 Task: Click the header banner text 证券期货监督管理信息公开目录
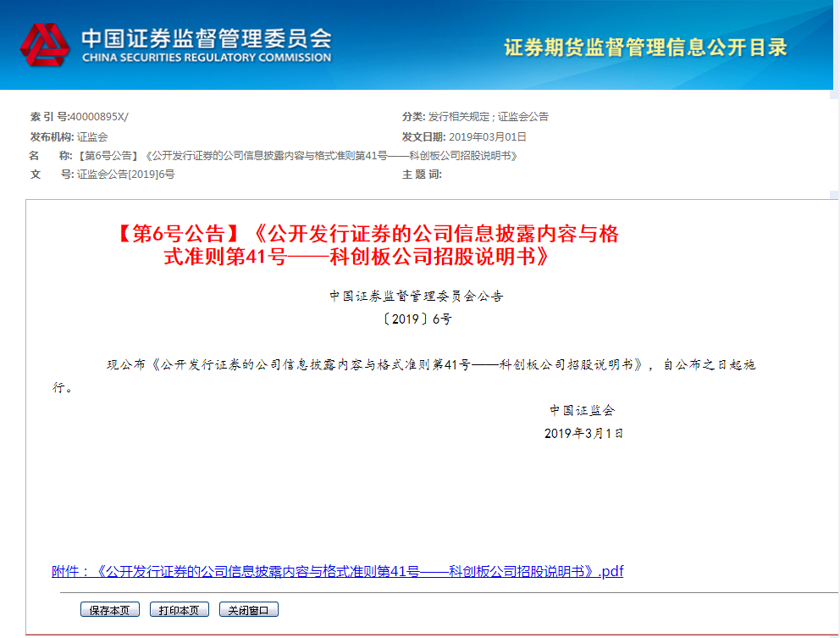click(645, 47)
